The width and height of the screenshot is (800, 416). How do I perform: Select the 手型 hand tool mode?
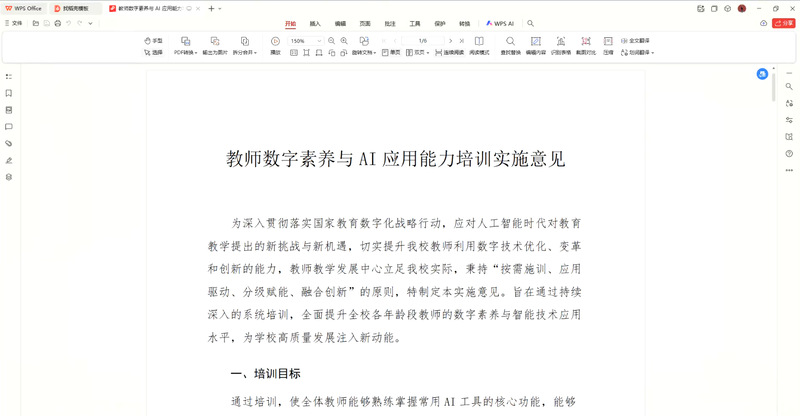[x=152, y=41]
